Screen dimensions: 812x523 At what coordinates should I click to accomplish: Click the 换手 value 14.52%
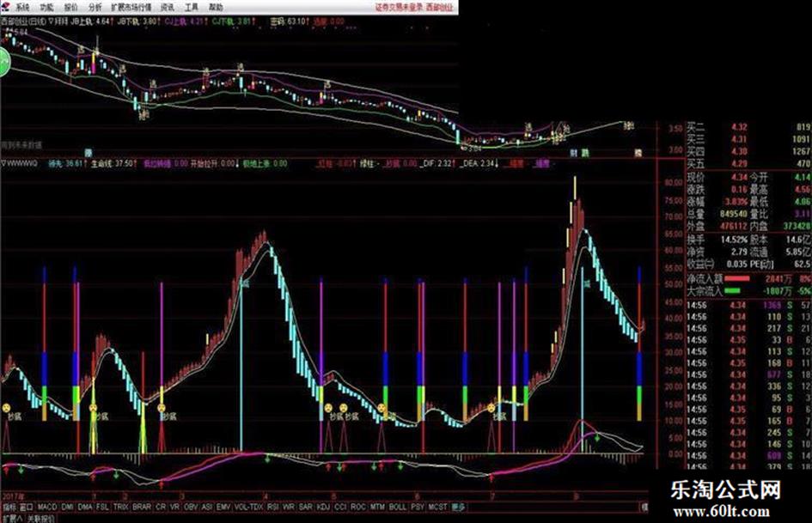(x=735, y=240)
